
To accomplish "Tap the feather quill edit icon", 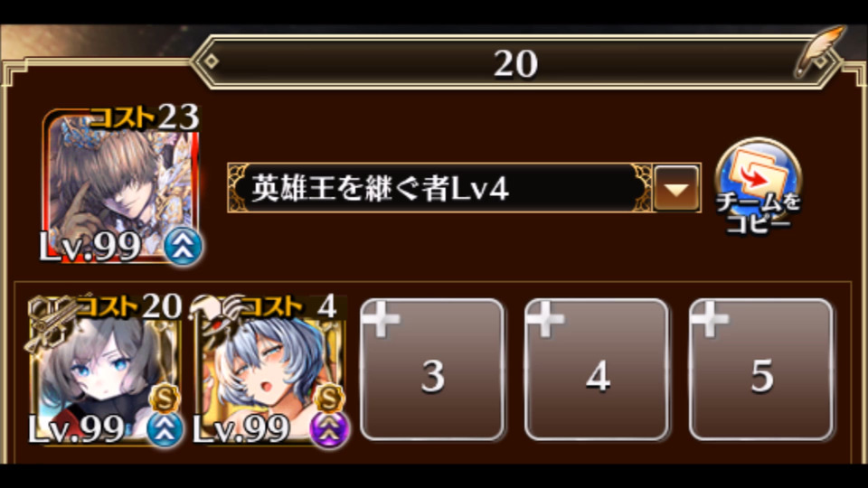I will click(819, 51).
